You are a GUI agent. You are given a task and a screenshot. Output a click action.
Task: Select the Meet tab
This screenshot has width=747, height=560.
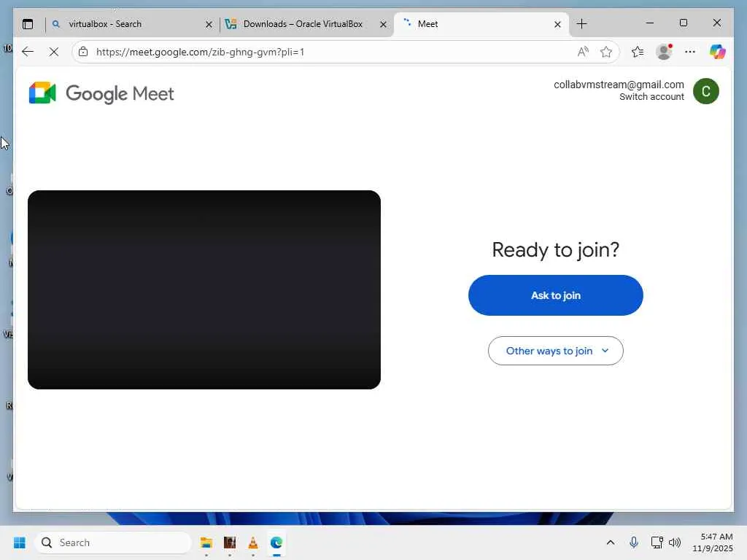(481, 24)
